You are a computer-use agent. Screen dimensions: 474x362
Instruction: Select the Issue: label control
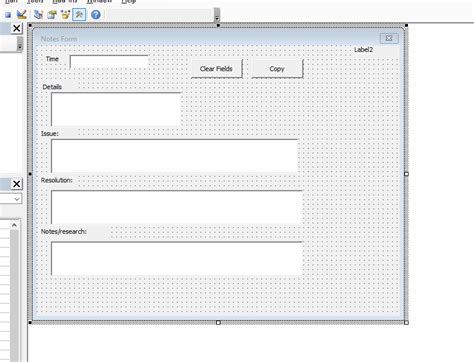point(50,134)
